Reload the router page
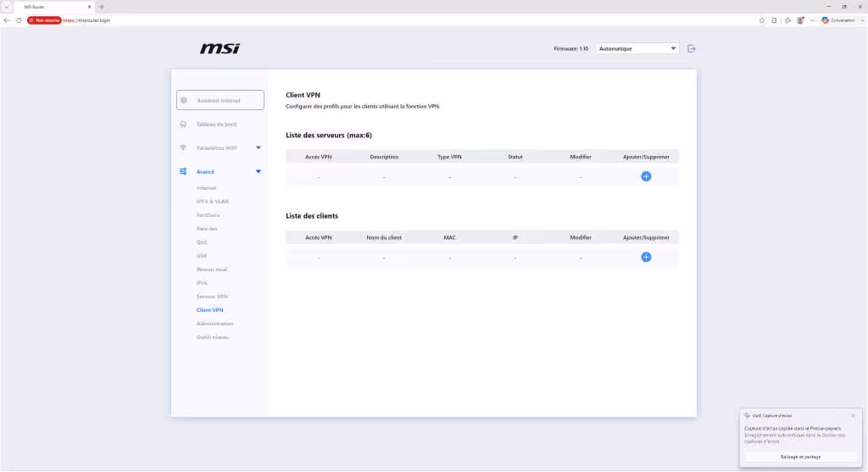 19,20
